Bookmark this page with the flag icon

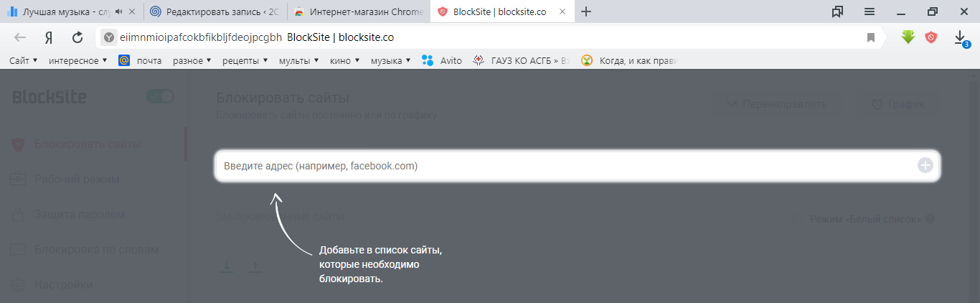[x=871, y=37]
